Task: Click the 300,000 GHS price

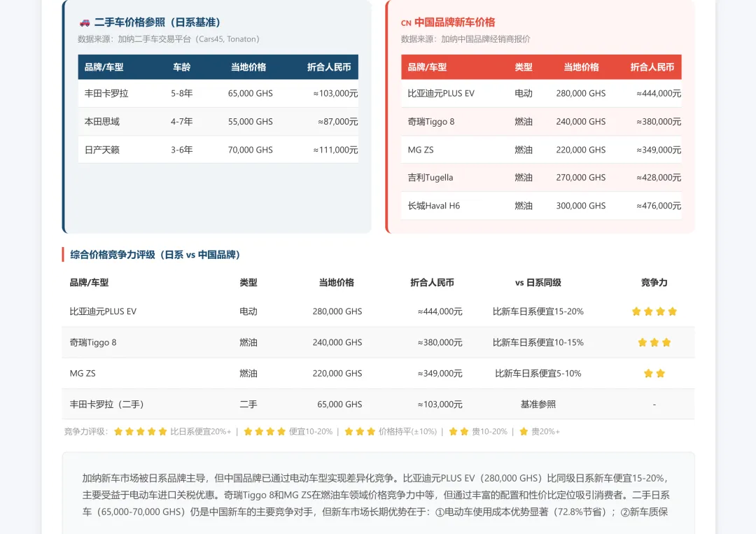Action: [x=580, y=206]
